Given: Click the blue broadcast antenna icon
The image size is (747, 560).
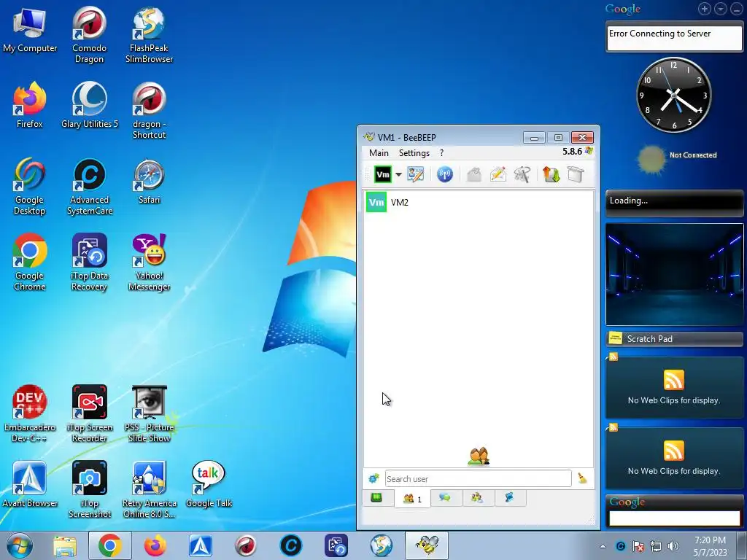Looking at the screenshot, I should click(445, 174).
